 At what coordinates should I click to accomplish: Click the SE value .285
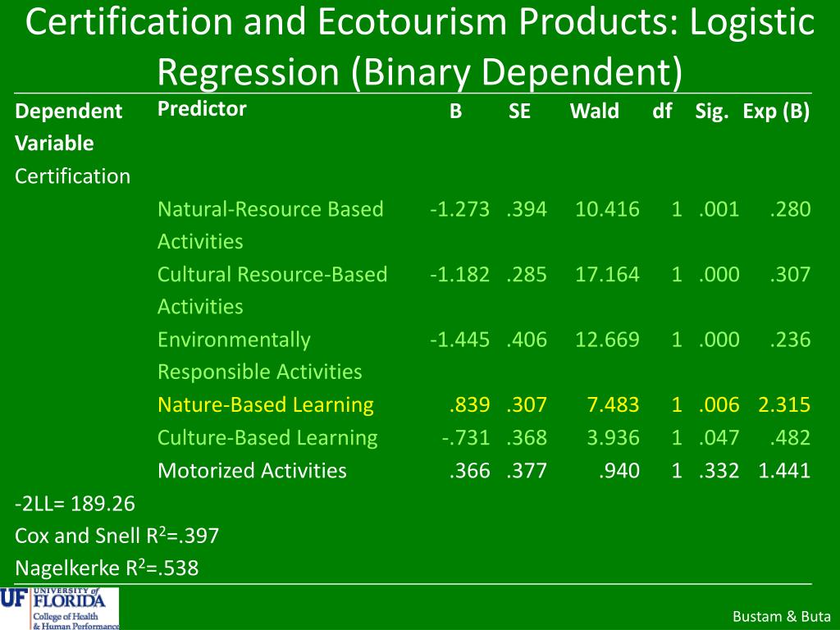527,274
